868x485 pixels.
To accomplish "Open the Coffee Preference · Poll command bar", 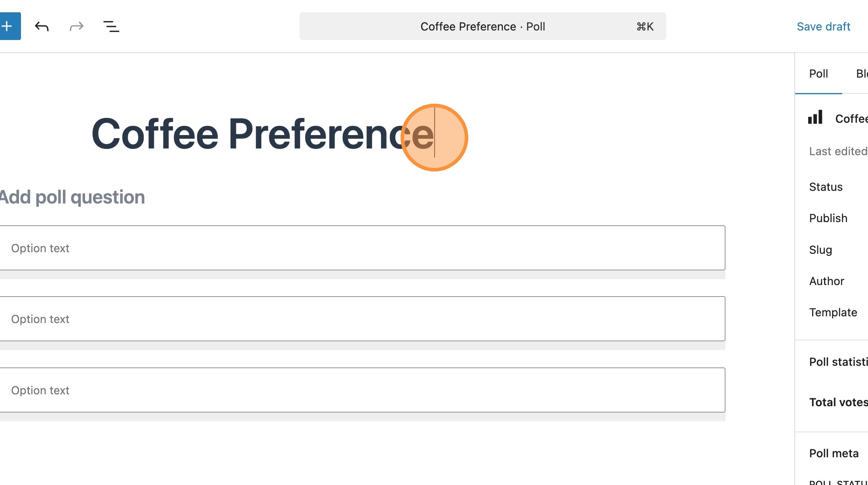I will (x=482, y=27).
